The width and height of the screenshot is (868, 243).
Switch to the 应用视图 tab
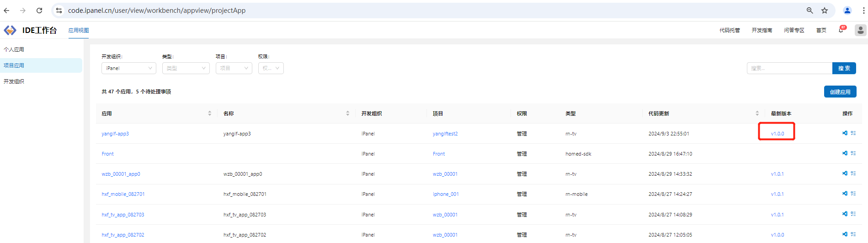click(x=79, y=30)
